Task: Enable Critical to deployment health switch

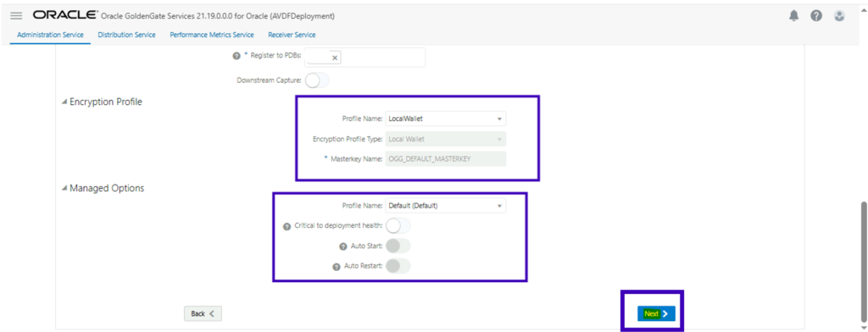Action: click(398, 226)
